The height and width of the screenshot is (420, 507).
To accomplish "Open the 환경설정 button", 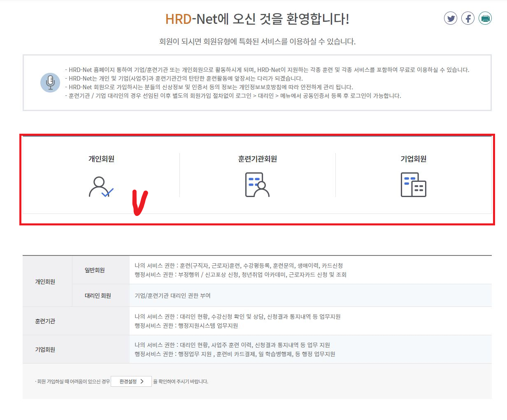I will pos(131,381).
